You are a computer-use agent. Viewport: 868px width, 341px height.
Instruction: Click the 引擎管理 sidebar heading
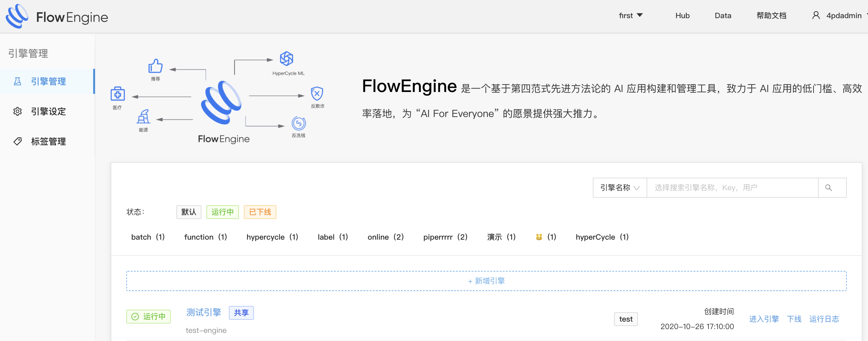click(28, 53)
